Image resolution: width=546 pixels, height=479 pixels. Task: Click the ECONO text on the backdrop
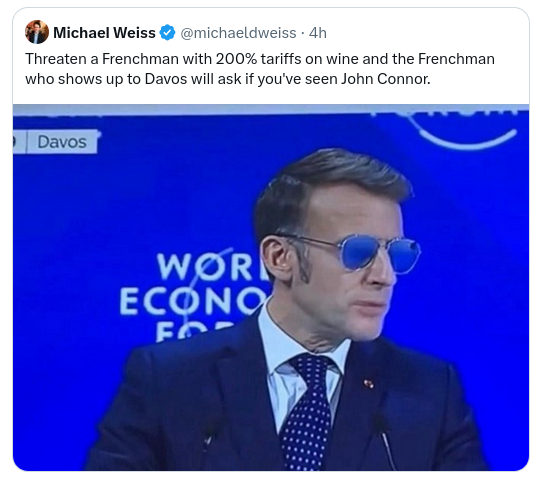(193, 300)
